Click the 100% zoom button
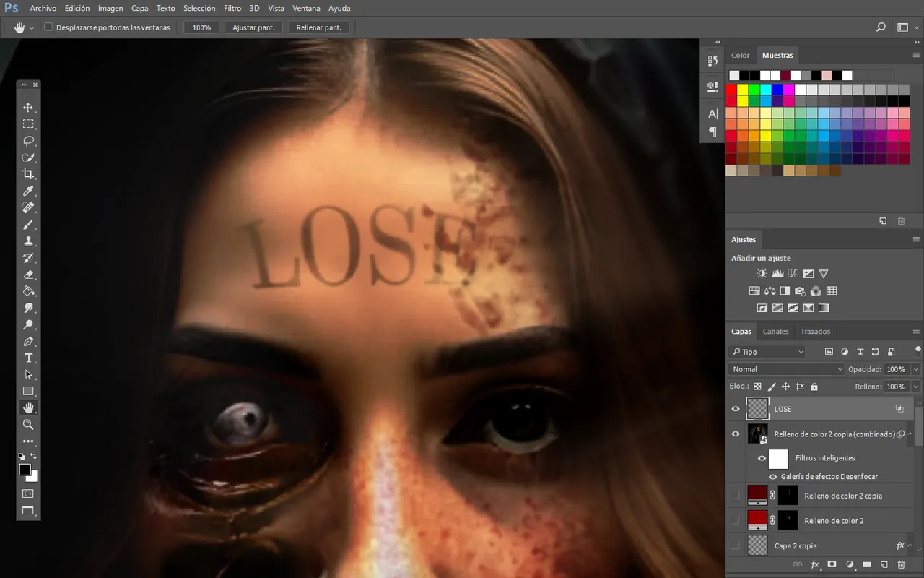Image resolution: width=924 pixels, height=578 pixels. pos(202,27)
